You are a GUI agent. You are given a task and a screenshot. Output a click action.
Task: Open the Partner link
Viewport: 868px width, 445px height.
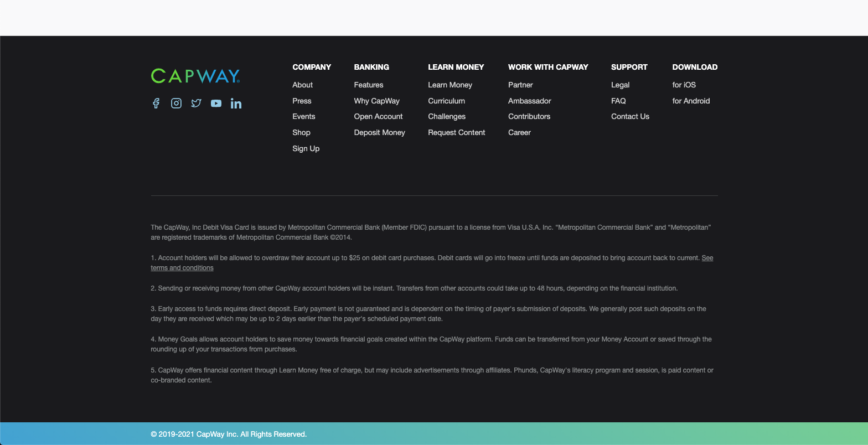520,85
